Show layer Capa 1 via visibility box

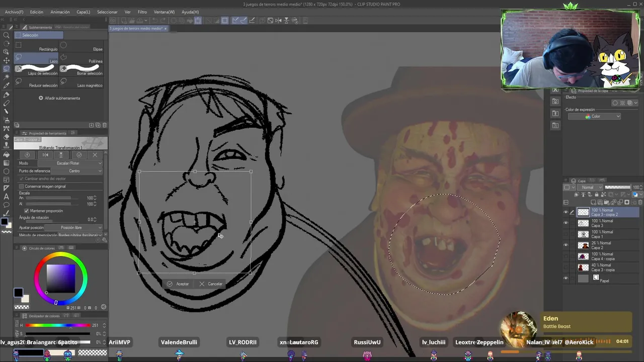[x=566, y=234]
